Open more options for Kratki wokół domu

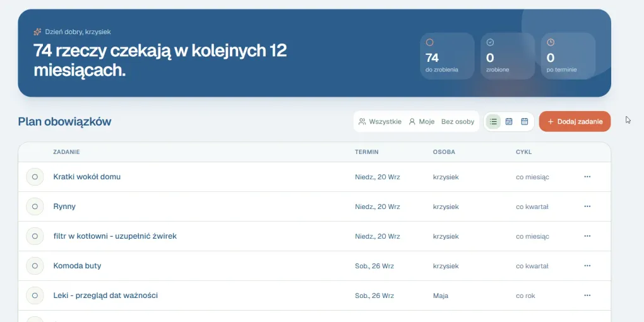(587, 177)
